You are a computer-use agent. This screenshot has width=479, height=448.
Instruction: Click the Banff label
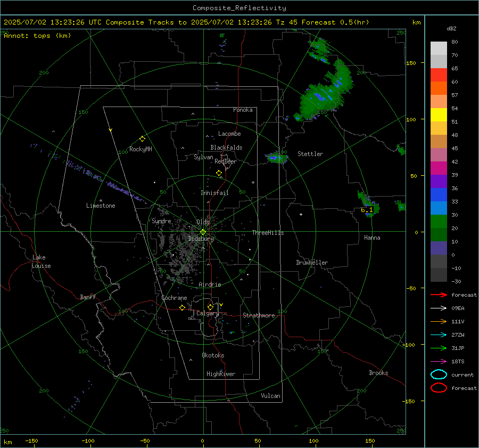88,297
